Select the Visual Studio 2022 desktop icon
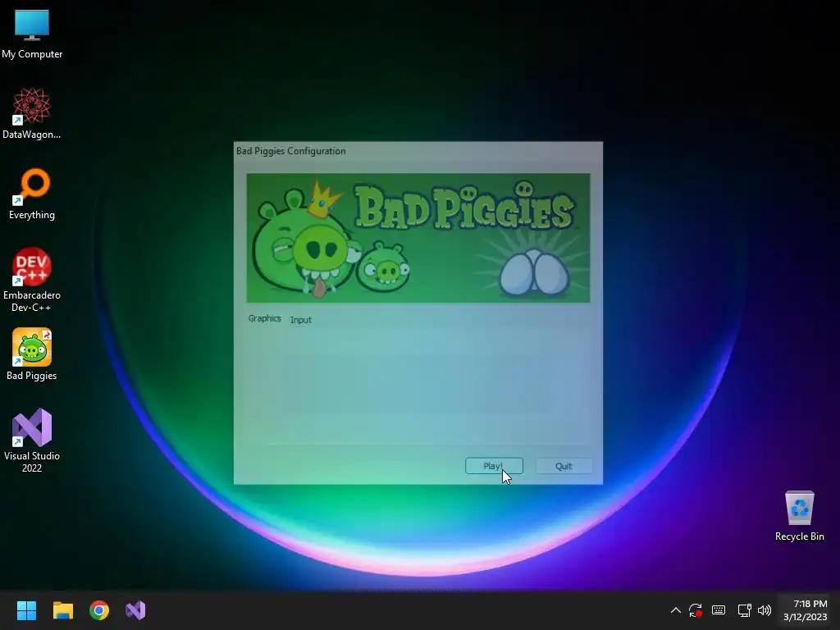Viewport: 840px width, 630px height. click(x=32, y=441)
